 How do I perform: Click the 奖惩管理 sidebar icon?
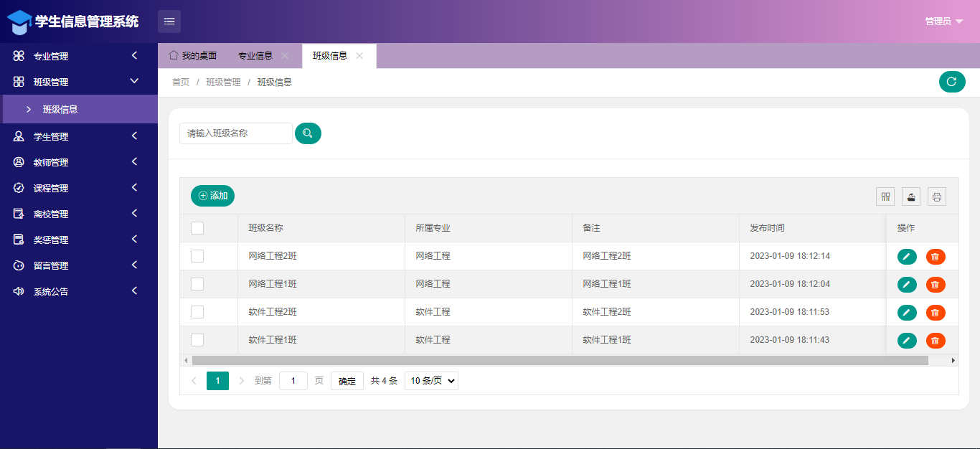[x=19, y=240]
